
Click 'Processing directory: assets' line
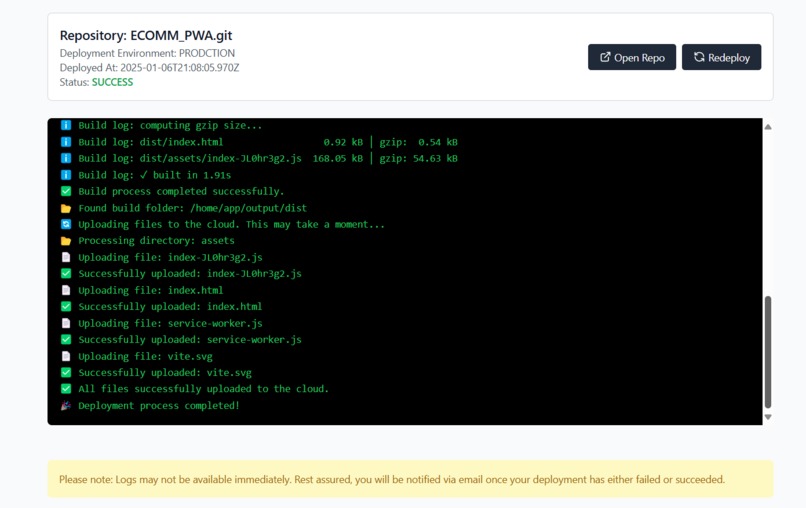click(156, 241)
